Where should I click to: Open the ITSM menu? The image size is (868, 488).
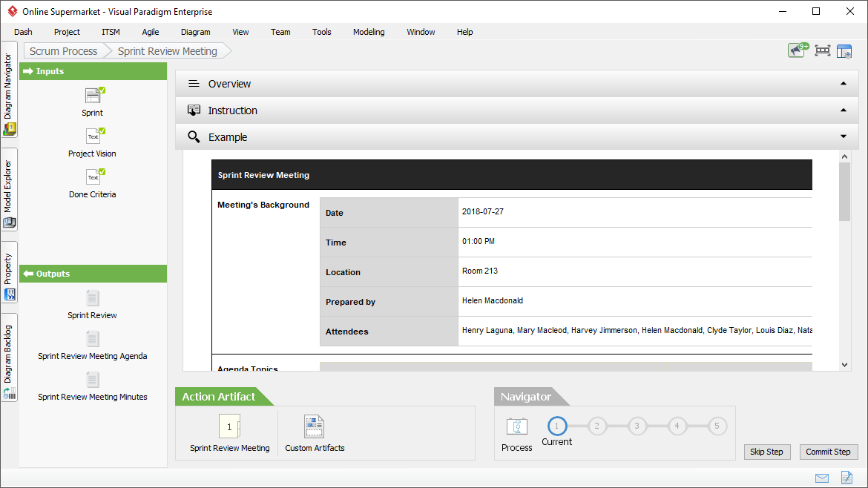pyautogui.click(x=111, y=32)
